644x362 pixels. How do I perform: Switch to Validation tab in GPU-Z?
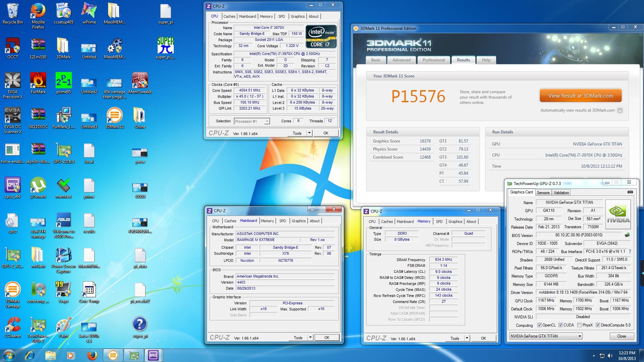pyautogui.click(x=561, y=193)
